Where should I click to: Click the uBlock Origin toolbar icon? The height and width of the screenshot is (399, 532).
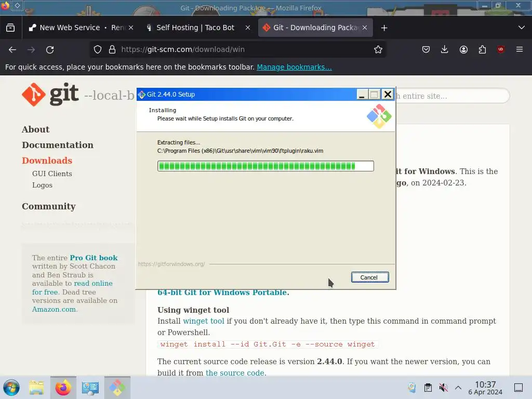(x=501, y=49)
